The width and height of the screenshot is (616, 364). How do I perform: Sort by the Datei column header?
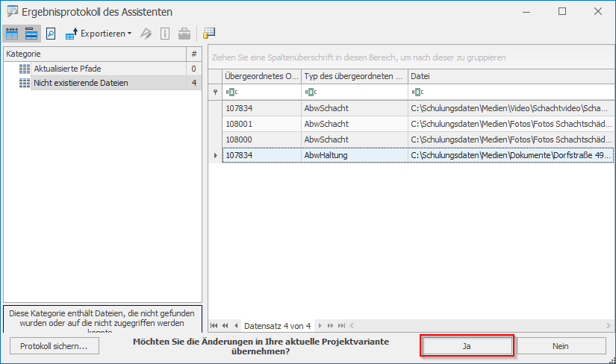tap(510, 76)
